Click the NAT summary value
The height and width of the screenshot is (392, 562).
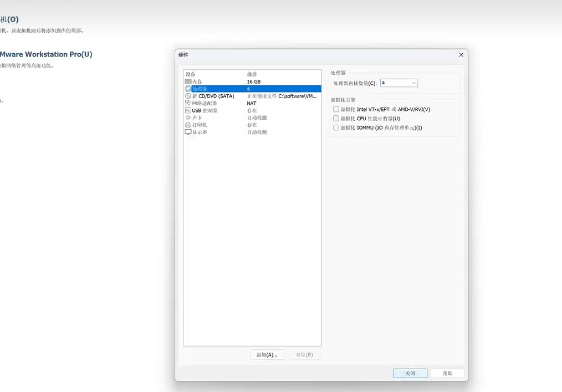click(252, 103)
